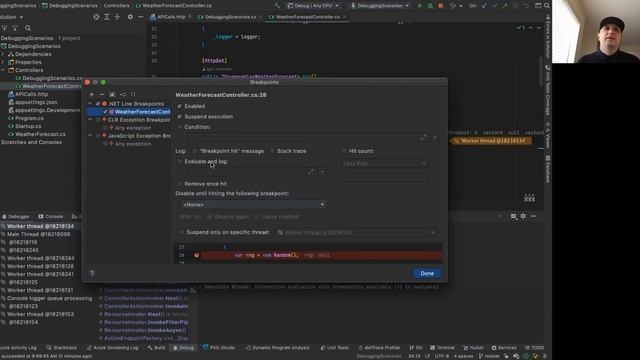Collapse the Controllers folder in Solution explorer
Image resolution: width=640 pixels, height=360 pixels.
(3, 70)
